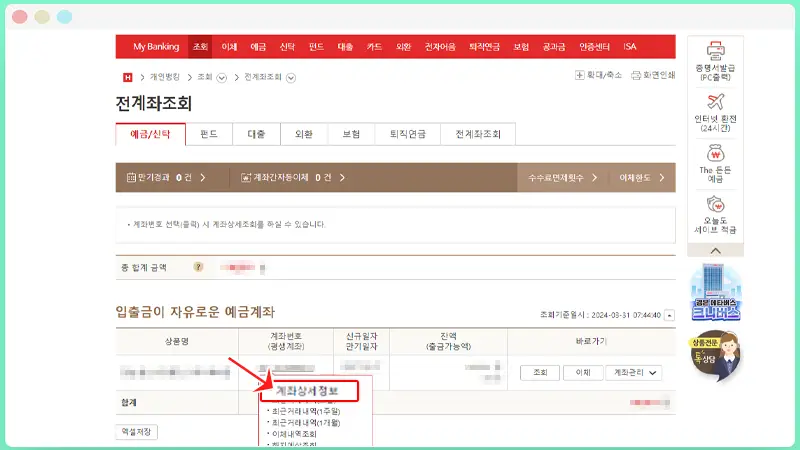Click the 계좌간자동이체 icon

(246, 178)
